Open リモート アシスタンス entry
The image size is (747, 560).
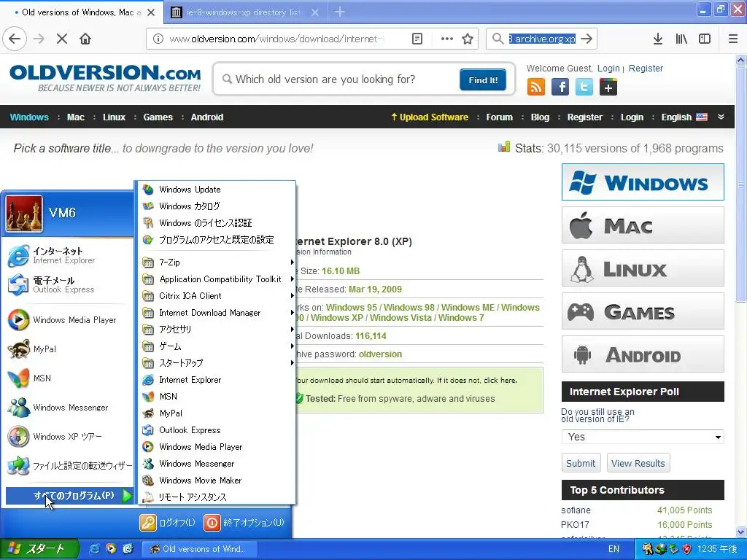pos(217,497)
